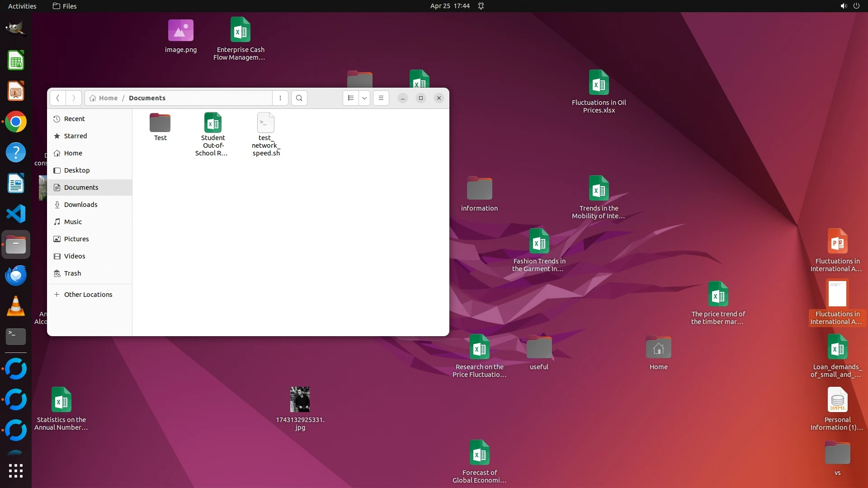Open view options dropdown arrow
The height and width of the screenshot is (488, 868).
[x=364, y=98]
